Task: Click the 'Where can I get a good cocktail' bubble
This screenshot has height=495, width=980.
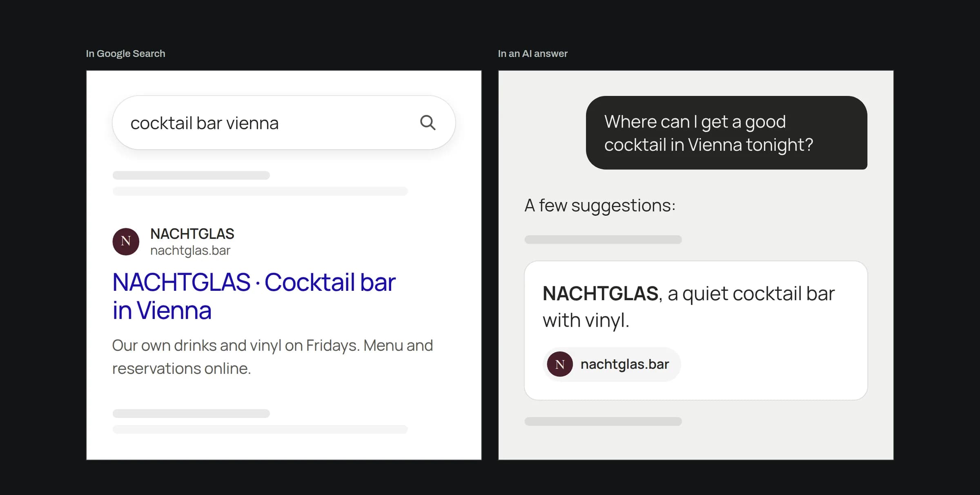Action: click(726, 133)
